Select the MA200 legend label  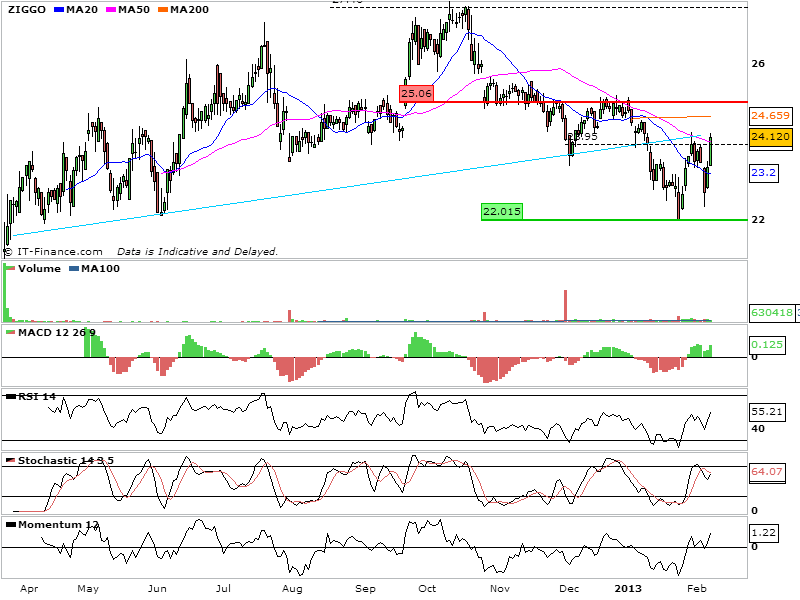(x=189, y=9)
